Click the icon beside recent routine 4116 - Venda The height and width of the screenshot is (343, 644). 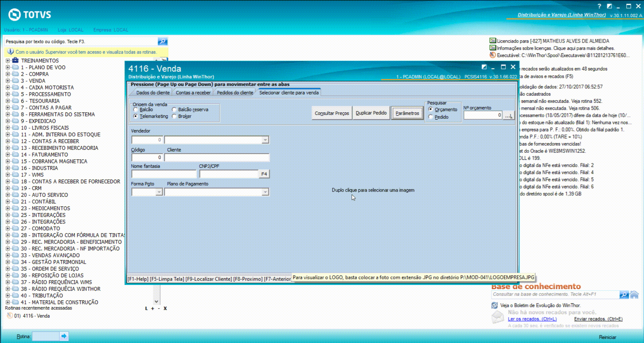click(x=10, y=315)
